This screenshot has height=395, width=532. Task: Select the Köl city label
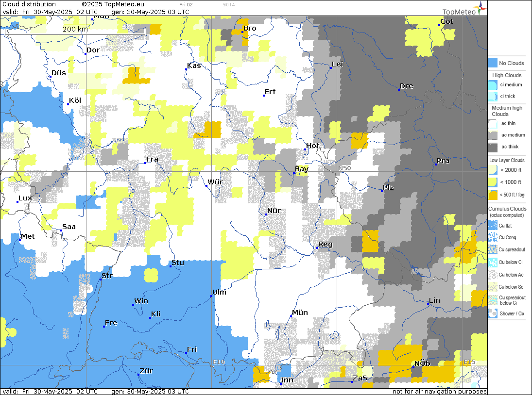pyautogui.click(x=75, y=100)
